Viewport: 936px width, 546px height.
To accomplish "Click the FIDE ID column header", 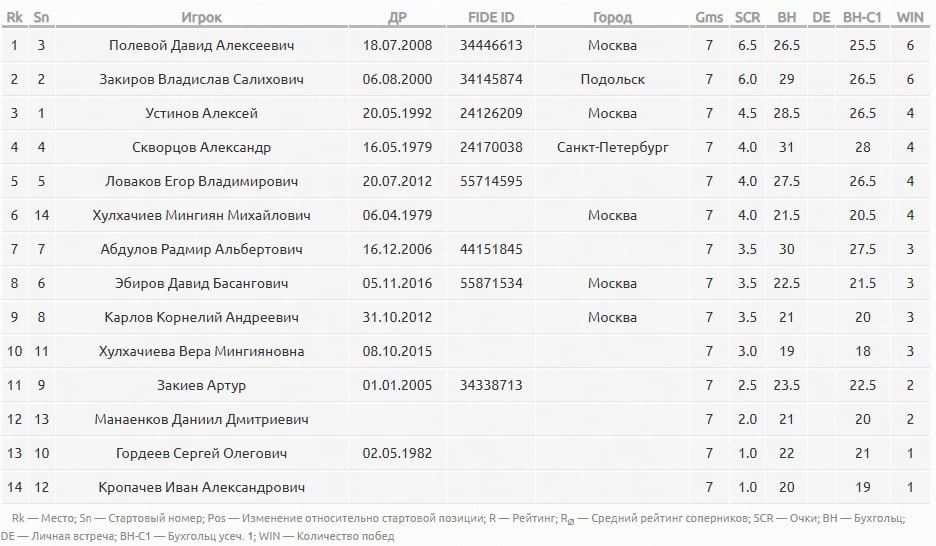I will click(491, 17).
